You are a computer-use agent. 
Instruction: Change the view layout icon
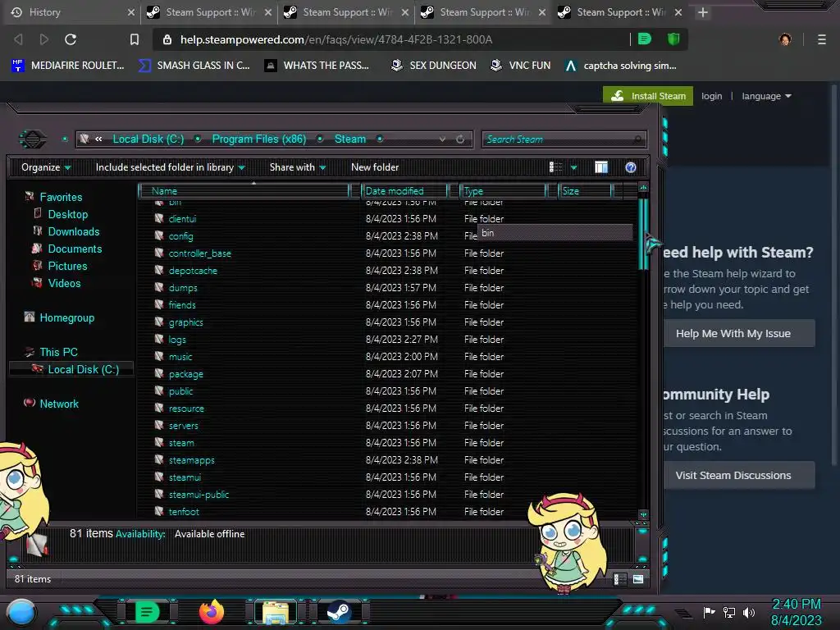(555, 167)
